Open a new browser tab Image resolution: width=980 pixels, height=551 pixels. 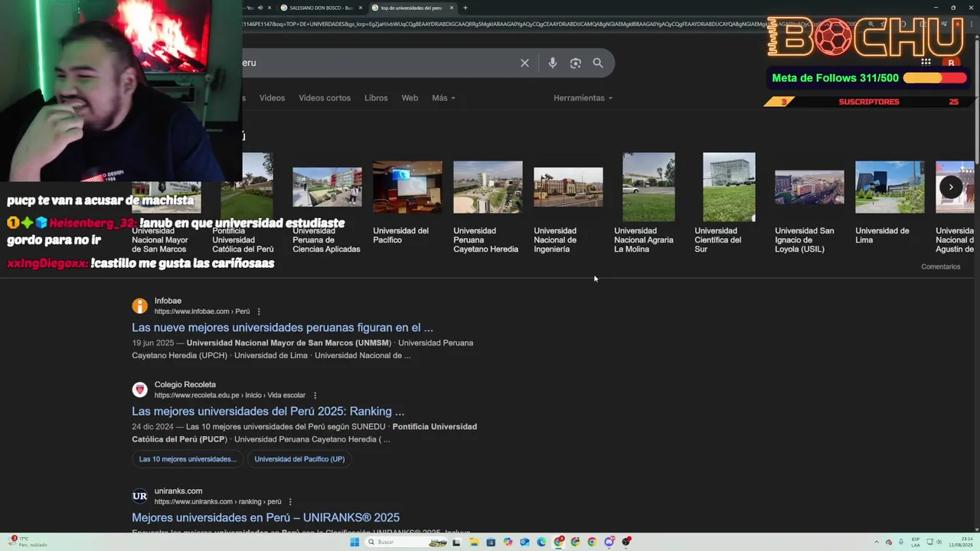pyautogui.click(x=465, y=8)
